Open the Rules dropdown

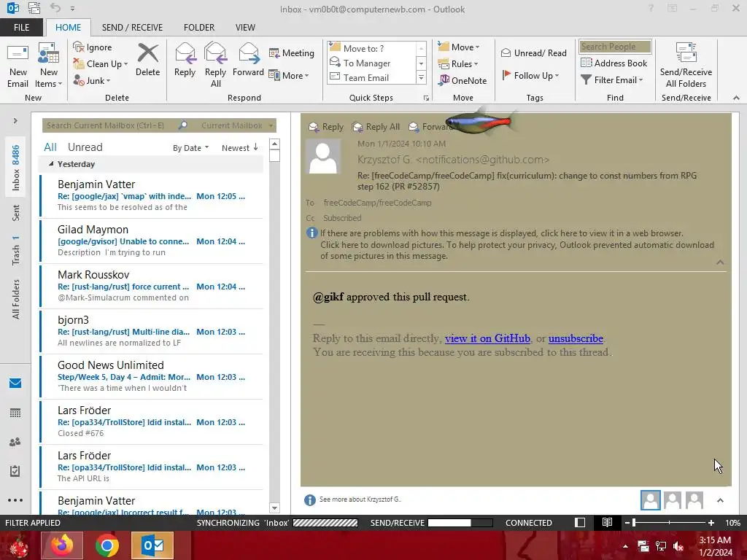(x=458, y=64)
